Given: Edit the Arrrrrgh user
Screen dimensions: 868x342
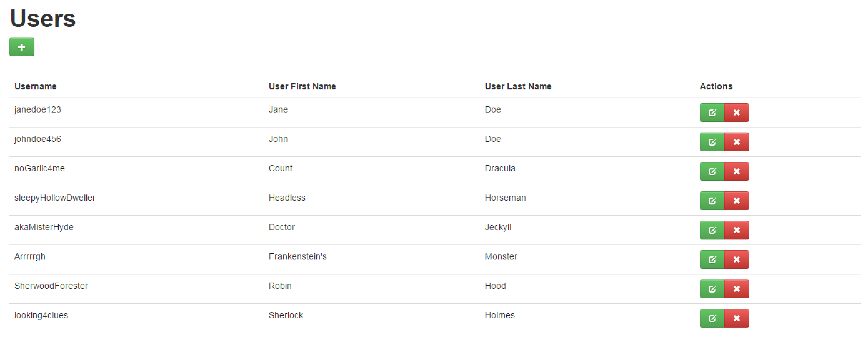Looking at the screenshot, I should click(712, 259).
